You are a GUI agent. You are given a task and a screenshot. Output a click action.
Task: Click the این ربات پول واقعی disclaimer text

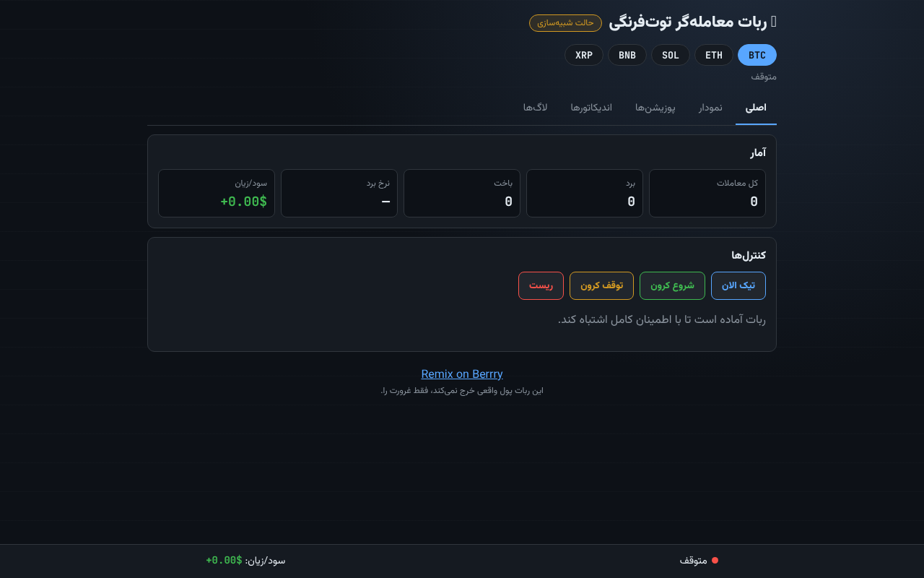462,391
